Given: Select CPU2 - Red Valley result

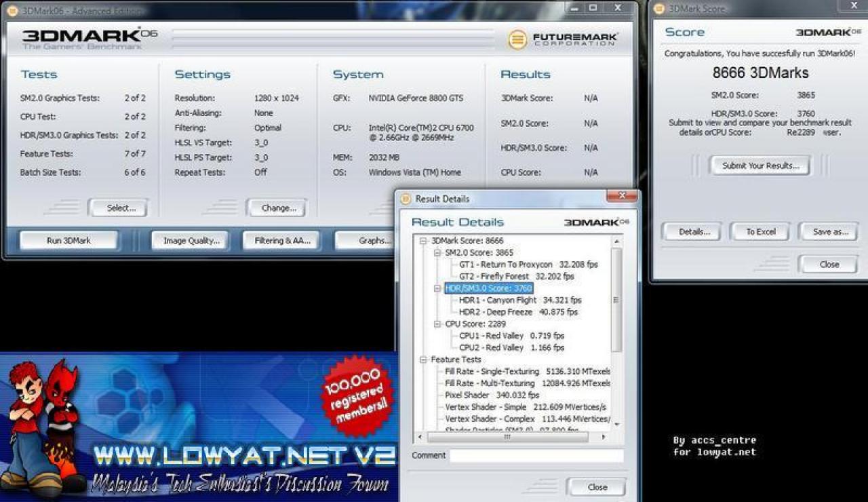Looking at the screenshot, I should [x=511, y=348].
